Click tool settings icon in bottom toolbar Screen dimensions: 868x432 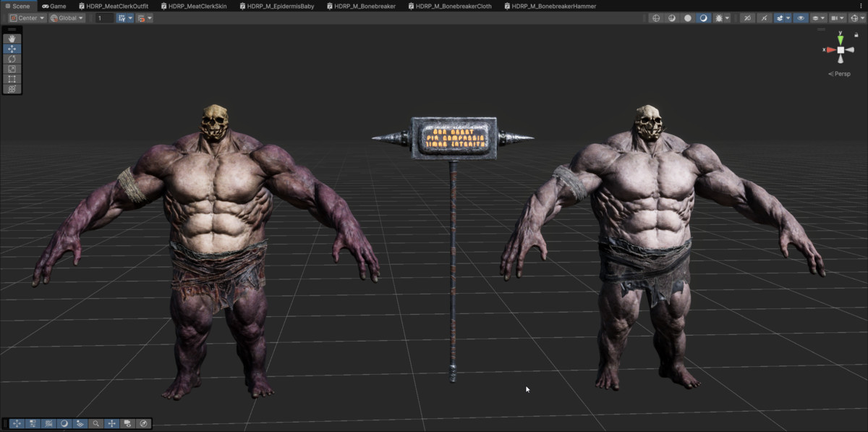(33, 423)
